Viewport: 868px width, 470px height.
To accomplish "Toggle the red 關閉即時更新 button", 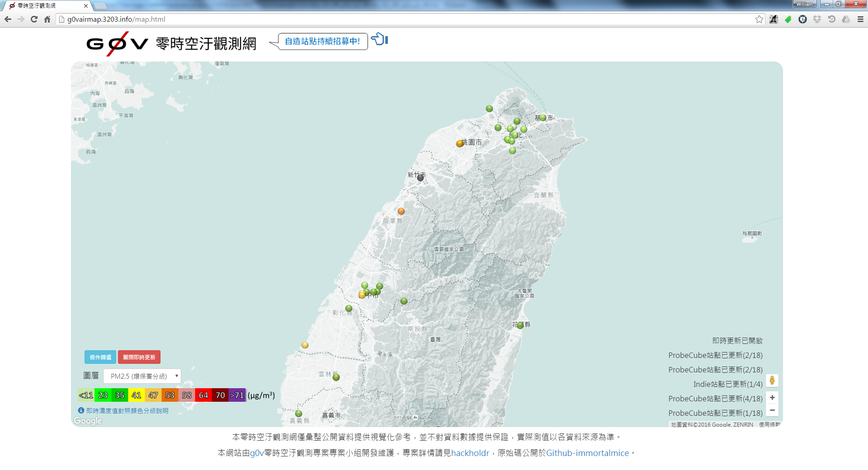I will pos(139,357).
